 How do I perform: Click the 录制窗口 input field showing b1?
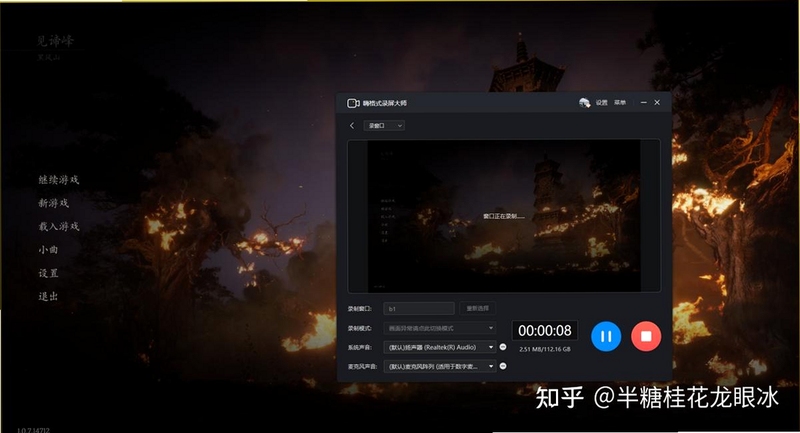tap(419, 309)
